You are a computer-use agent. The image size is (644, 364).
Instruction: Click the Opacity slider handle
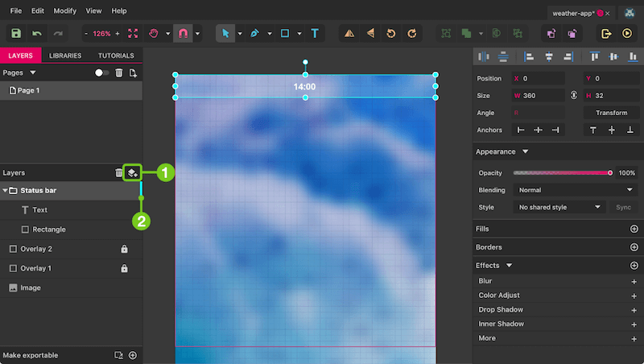pyautogui.click(x=610, y=173)
